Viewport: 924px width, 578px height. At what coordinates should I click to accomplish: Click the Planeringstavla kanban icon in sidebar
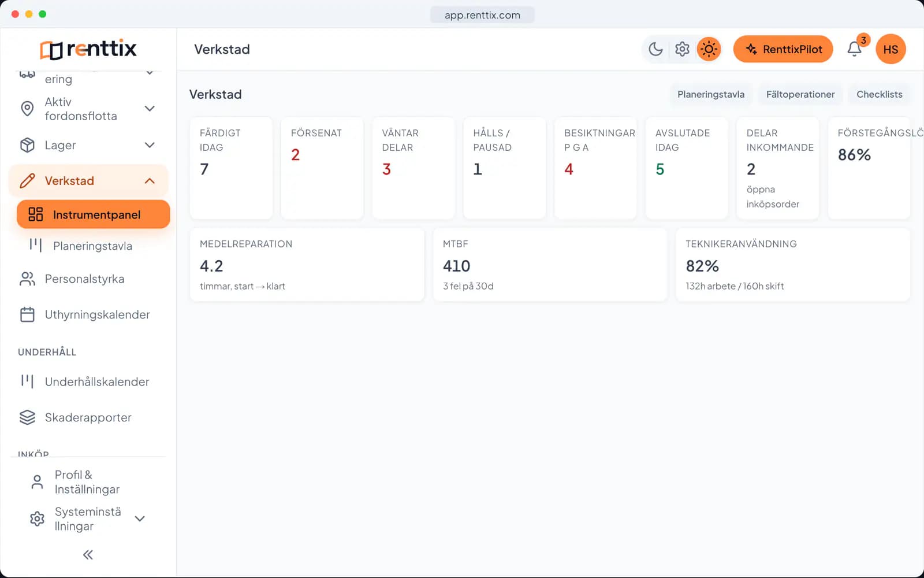[36, 246]
